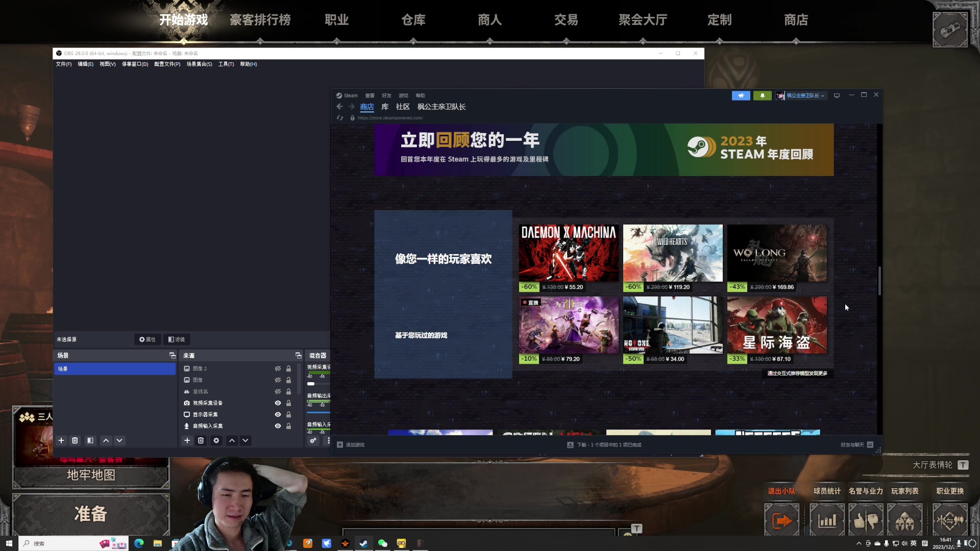Move source down in Sources panel
Image resolution: width=980 pixels, height=551 pixels.
246,440
